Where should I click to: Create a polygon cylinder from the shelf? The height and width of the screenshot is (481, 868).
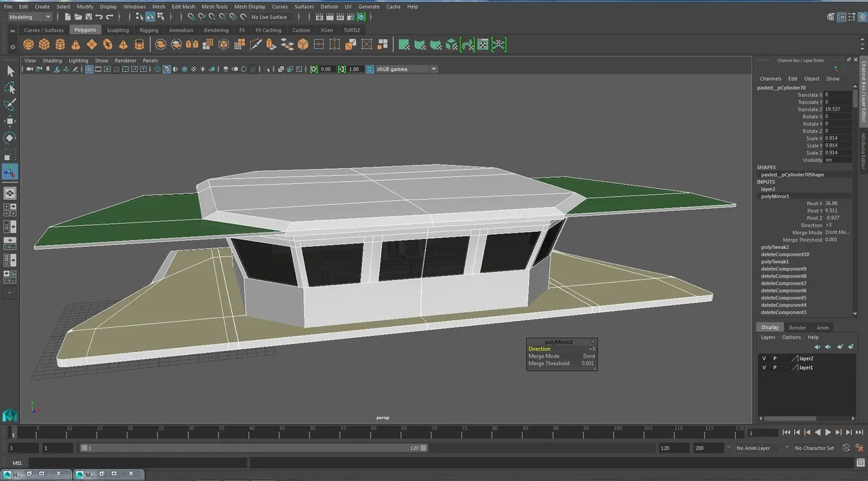point(60,45)
